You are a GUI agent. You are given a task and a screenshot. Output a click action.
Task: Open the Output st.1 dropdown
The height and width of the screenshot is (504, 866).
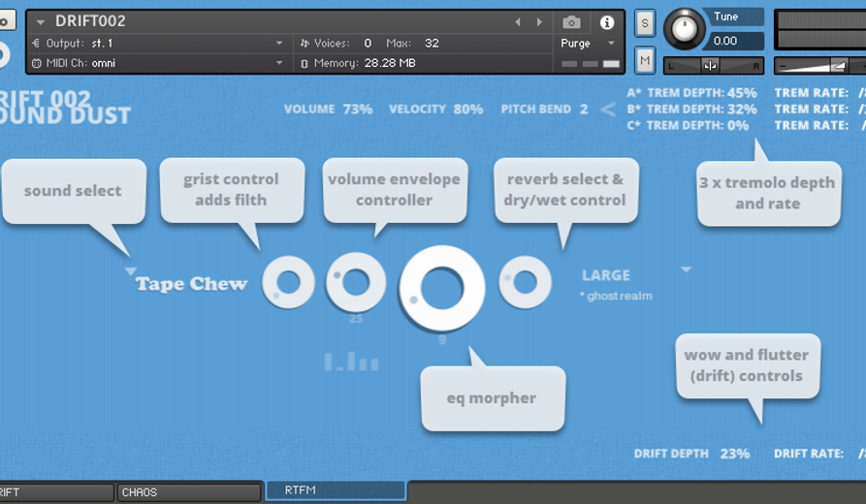tap(279, 44)
